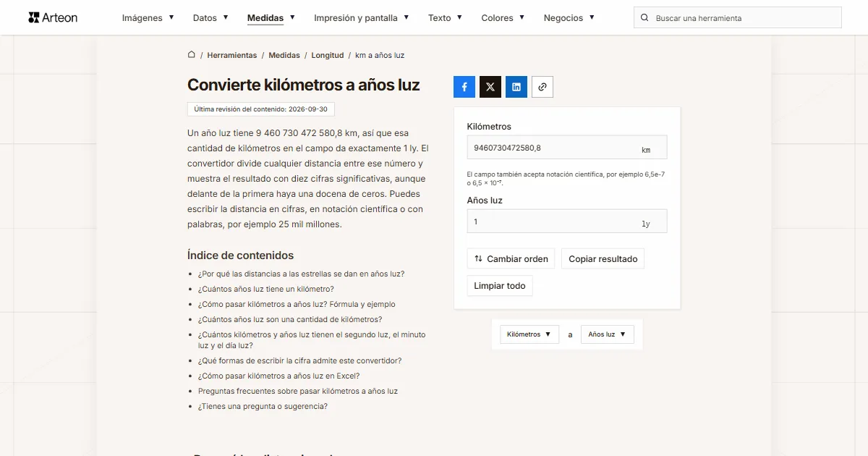Jump to Preguntas frecuentes section link
Screen dimensions: 868x456
click(298, 392)
